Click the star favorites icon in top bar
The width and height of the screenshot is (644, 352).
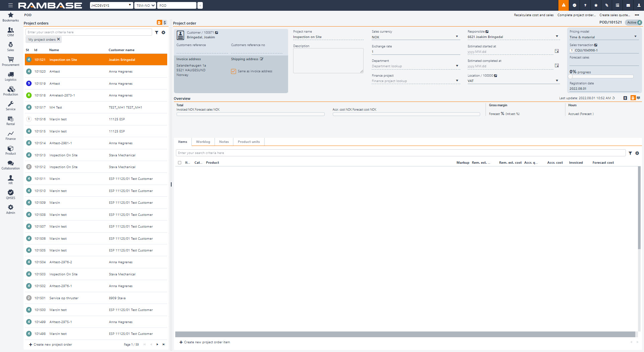click(596, 5)
